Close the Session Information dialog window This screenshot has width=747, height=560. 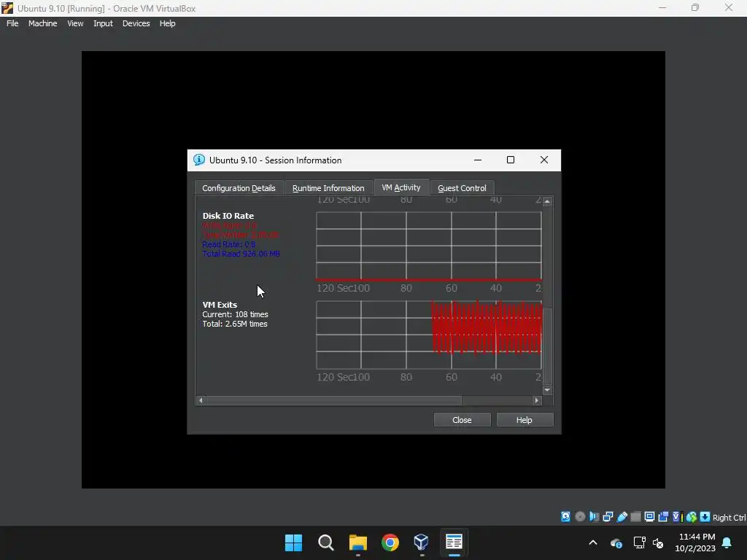point(544,160)
